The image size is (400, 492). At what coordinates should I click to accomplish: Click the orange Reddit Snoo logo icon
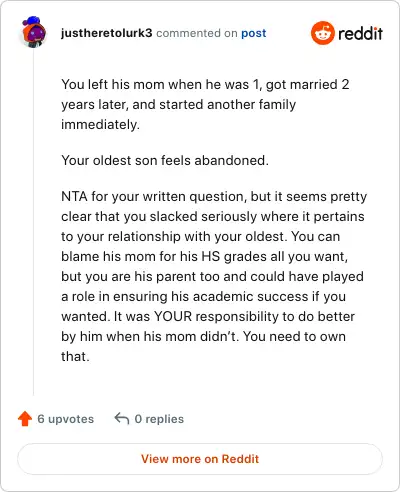[322, 33]
